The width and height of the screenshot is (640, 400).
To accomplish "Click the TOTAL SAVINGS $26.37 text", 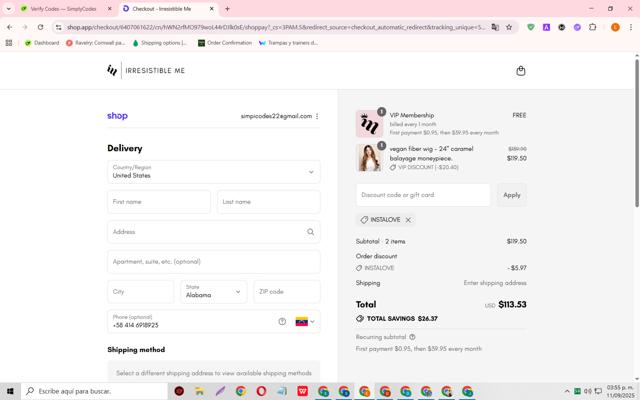I will [x=402, y=319].
